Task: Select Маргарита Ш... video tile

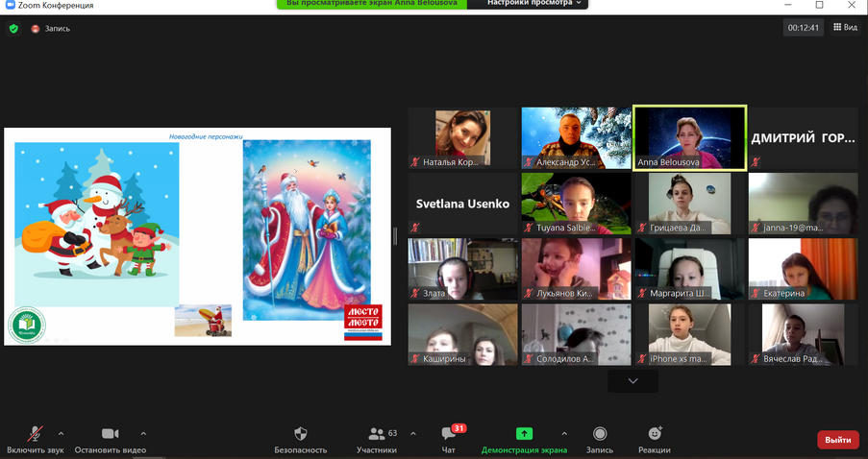Action: click(690, 269)
